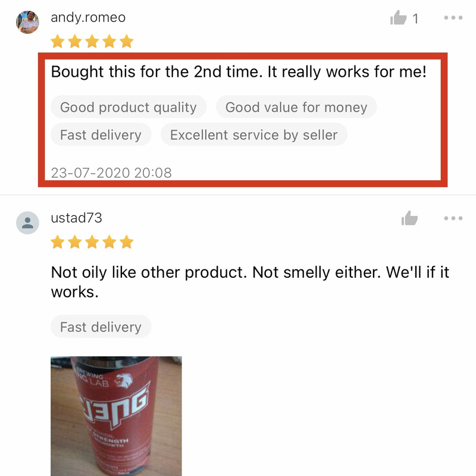The width and height of the screenshot is (476, 476).
Task: Open andy.romeo's profile photo avatar
Action: (x=27, y=22)
